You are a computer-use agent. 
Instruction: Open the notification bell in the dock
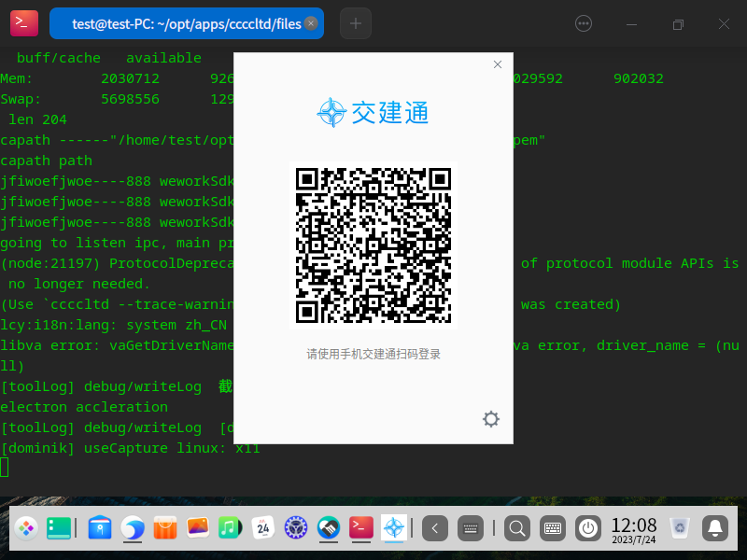click(714, 528)
